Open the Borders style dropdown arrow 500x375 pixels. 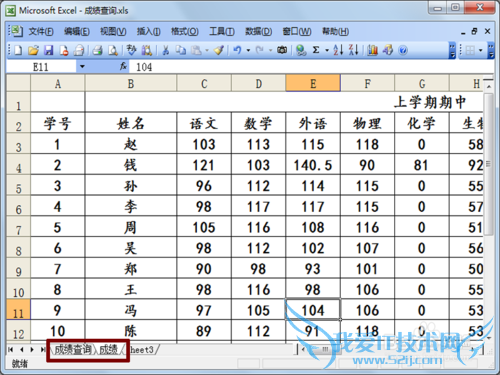pos(481,50)
